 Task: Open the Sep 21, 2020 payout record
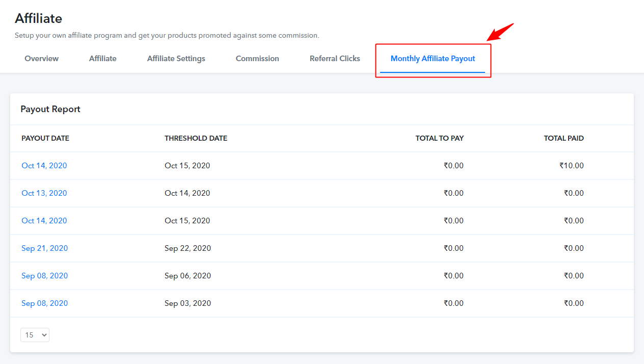(44, 248)
